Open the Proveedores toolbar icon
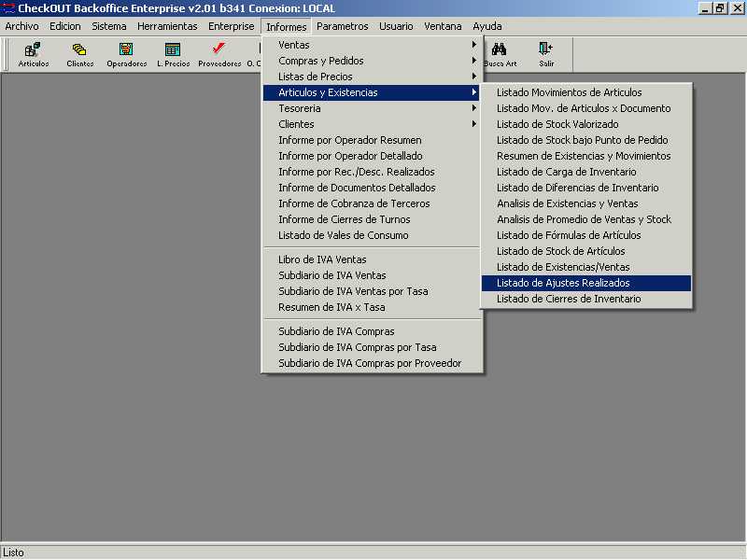This screenshot has width=747, height=560. 219,55
